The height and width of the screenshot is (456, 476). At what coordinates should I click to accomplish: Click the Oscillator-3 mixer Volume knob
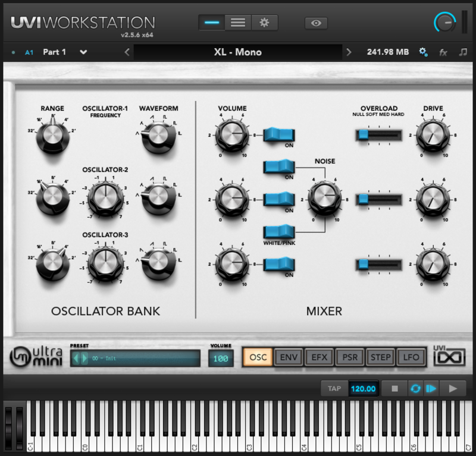(x=232, y=264)
